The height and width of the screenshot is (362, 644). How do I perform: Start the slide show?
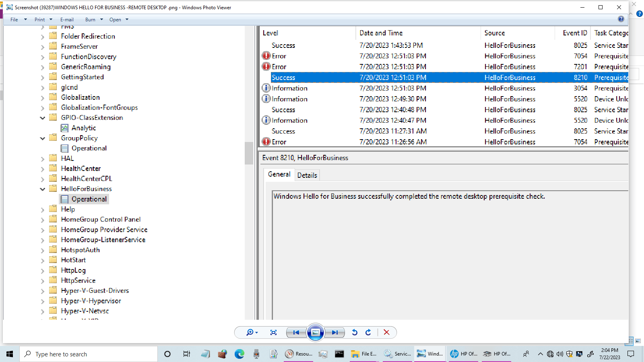(316, 332)
